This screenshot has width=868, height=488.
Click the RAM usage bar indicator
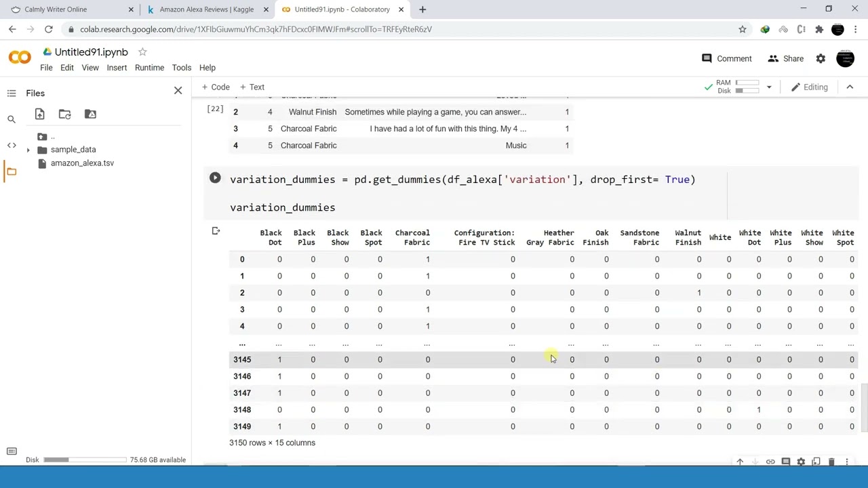[x=747, y=83]
